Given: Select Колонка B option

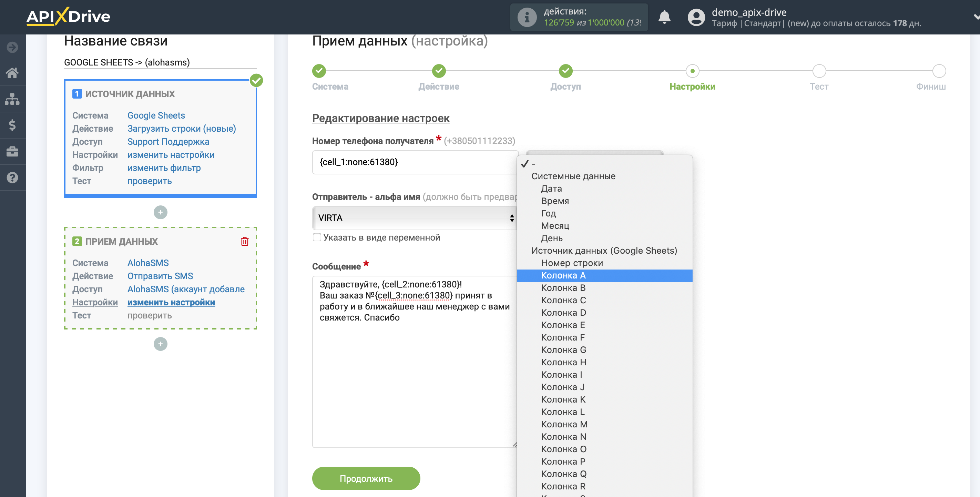Looking at the screenshot, I should [604, 288].
